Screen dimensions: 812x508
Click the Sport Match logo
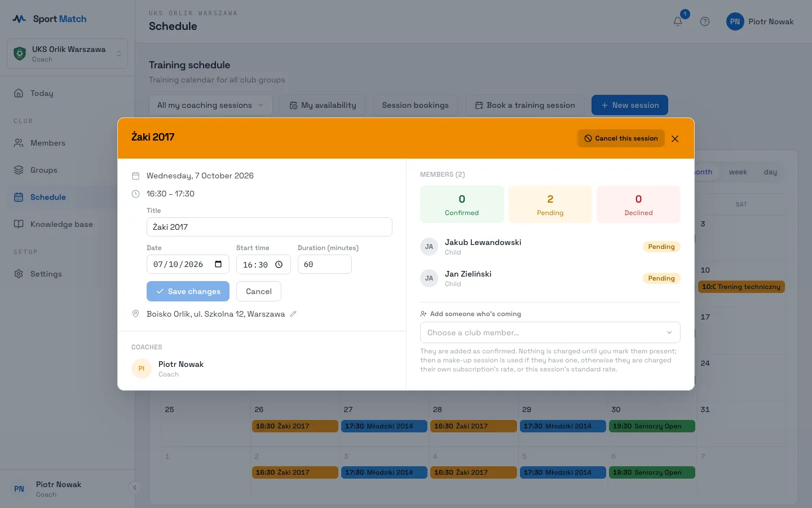pyautogui.click(x=50, y=19)
